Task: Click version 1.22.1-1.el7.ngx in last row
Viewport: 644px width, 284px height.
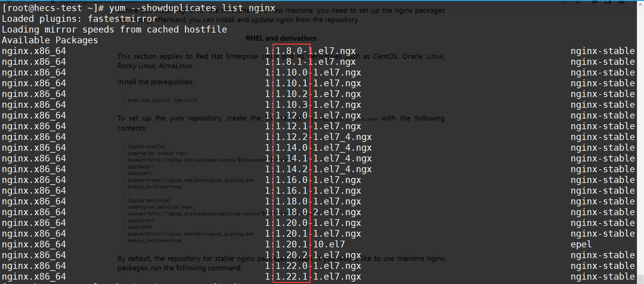Action: tap(313, 277)
